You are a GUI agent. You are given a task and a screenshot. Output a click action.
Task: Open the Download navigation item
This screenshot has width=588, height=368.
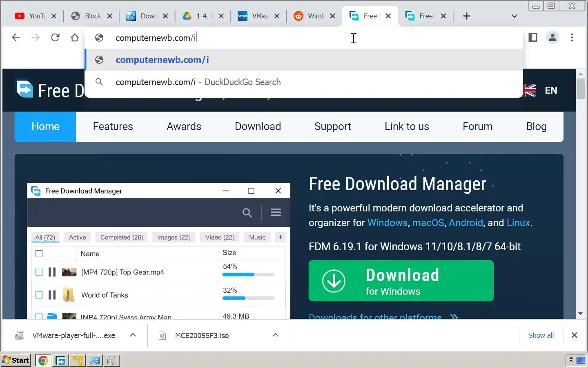[258, 126]
